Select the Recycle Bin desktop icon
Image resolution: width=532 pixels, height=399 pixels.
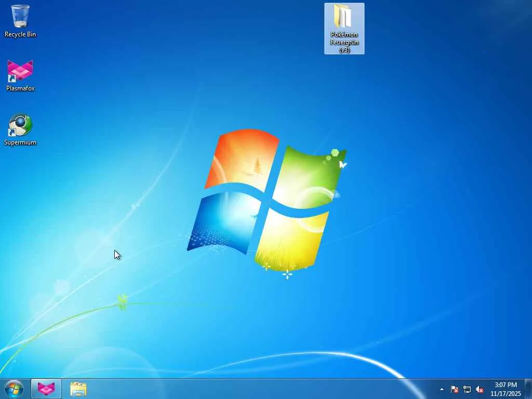tap(20, 21)
